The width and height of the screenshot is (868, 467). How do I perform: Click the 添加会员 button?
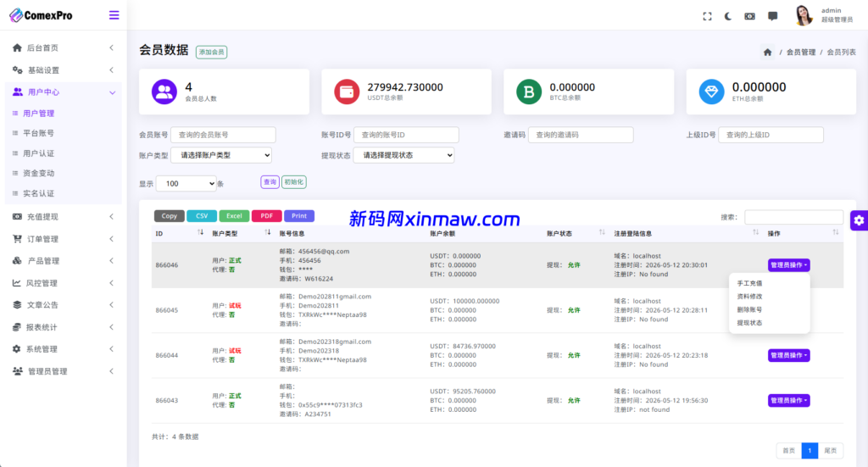click(x=211, y=52)
